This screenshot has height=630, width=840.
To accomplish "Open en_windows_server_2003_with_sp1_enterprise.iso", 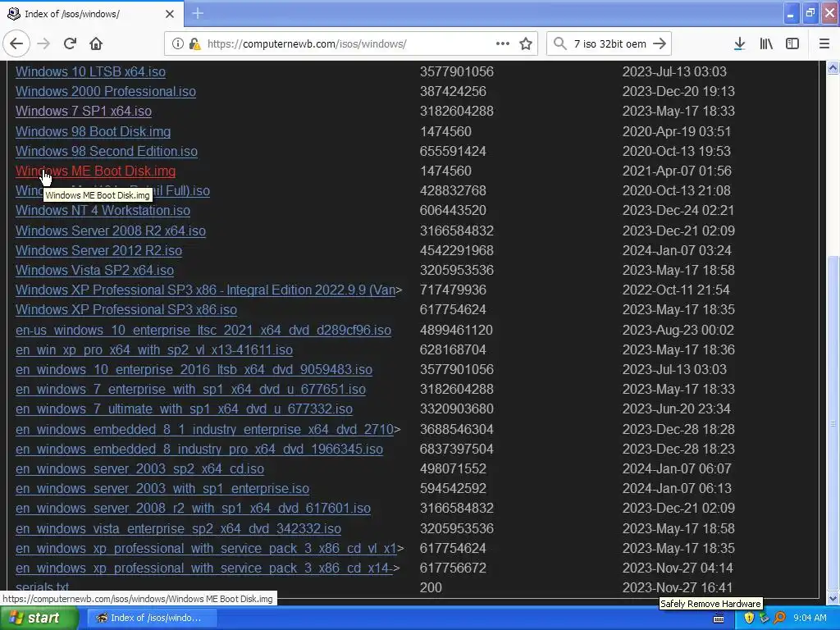I will tap(162, 489).
